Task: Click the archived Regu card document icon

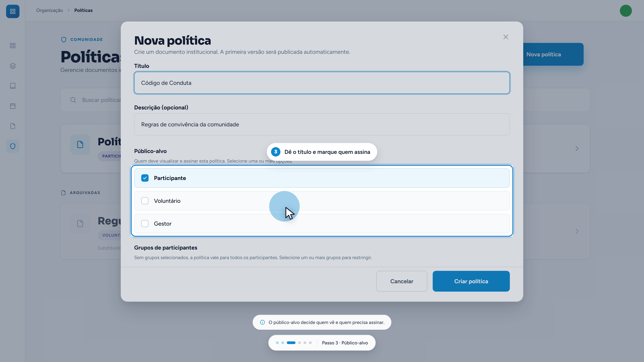Action: pos(80,223)
